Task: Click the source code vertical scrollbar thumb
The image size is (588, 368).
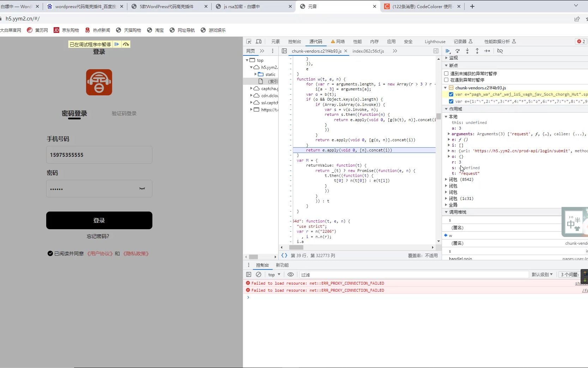Action: coord(438,116)
